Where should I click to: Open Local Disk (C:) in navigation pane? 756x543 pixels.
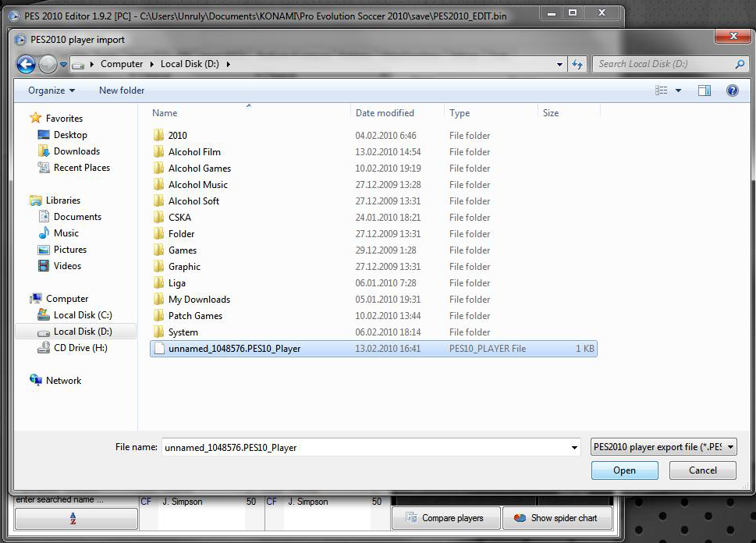click(x=83, y=315)
